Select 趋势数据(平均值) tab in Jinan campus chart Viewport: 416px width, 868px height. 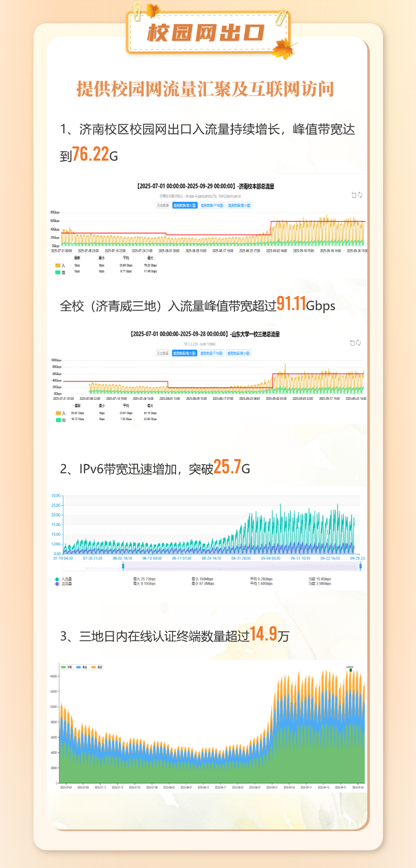212,205
